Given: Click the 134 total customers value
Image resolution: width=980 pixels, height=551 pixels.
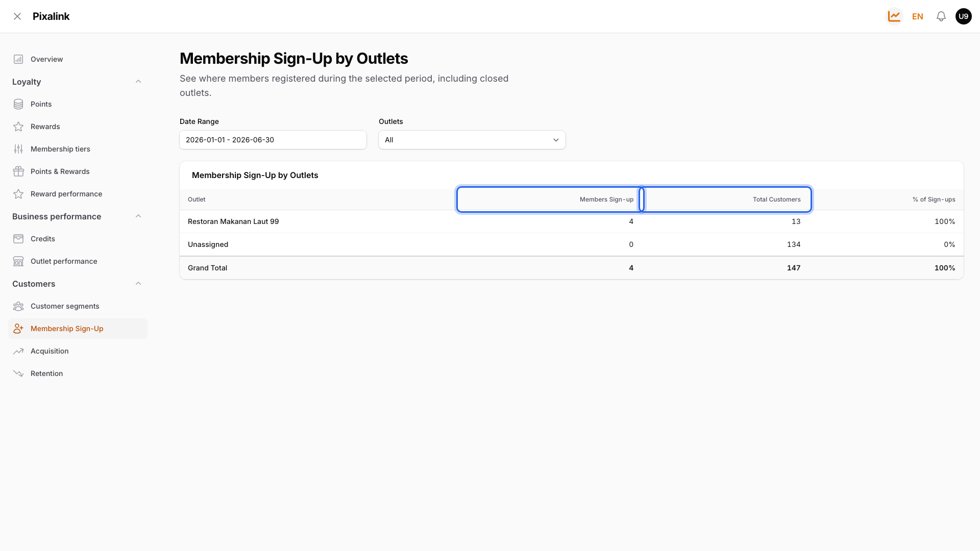Looking at the screenshot, I should coord(794,244).
